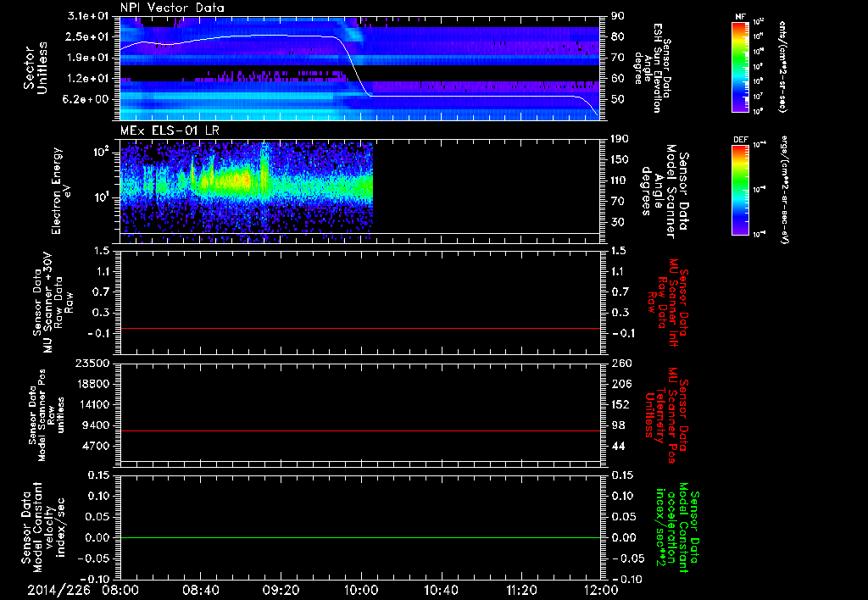
Task: Click the 'Model Scanner Angle degrees' axis label
Action: 665,192
